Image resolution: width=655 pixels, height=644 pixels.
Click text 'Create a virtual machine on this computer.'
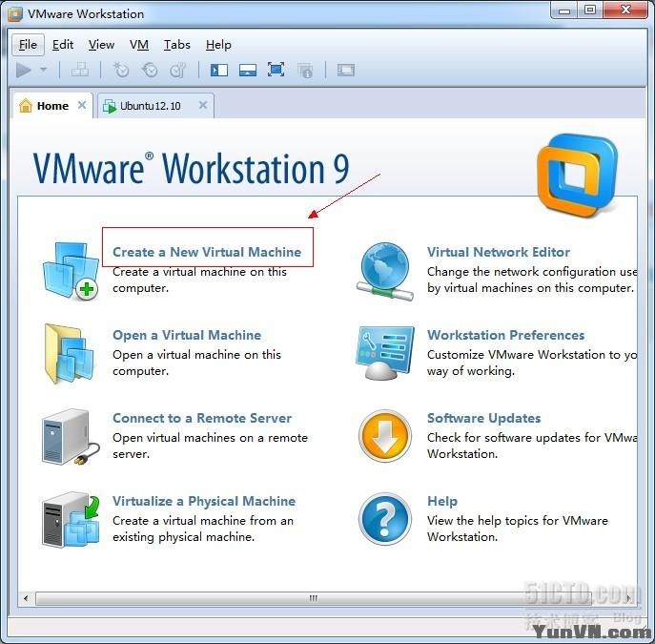click(199, 280)
